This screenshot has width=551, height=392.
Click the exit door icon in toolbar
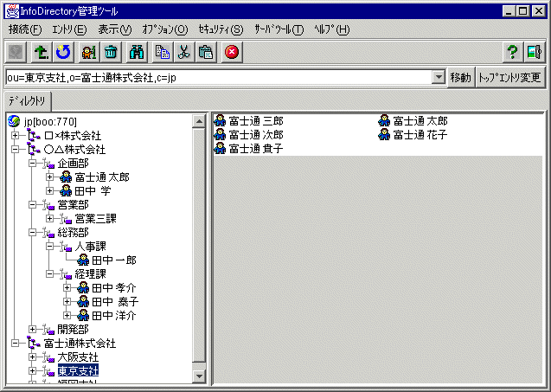point(535,53)
